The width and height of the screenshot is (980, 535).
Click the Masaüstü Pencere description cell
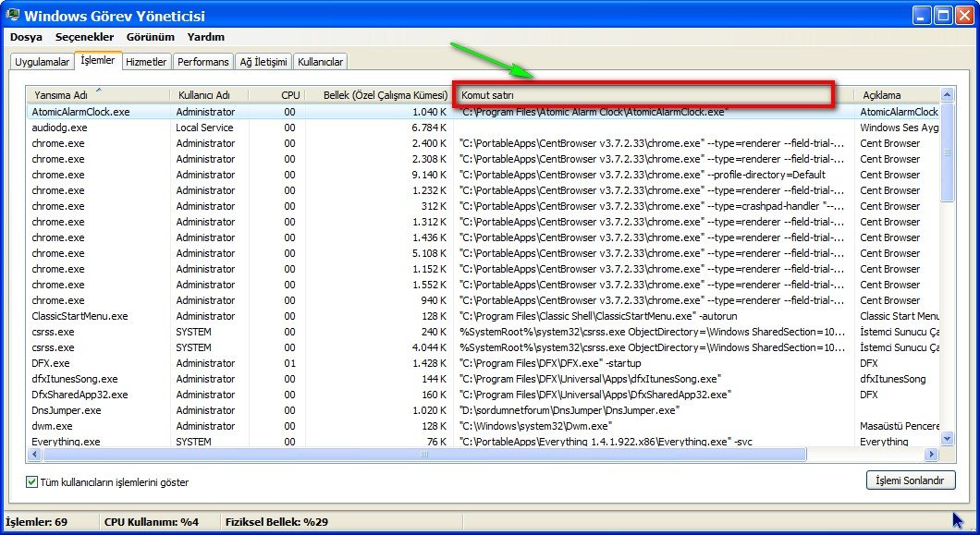click(900, 426)
